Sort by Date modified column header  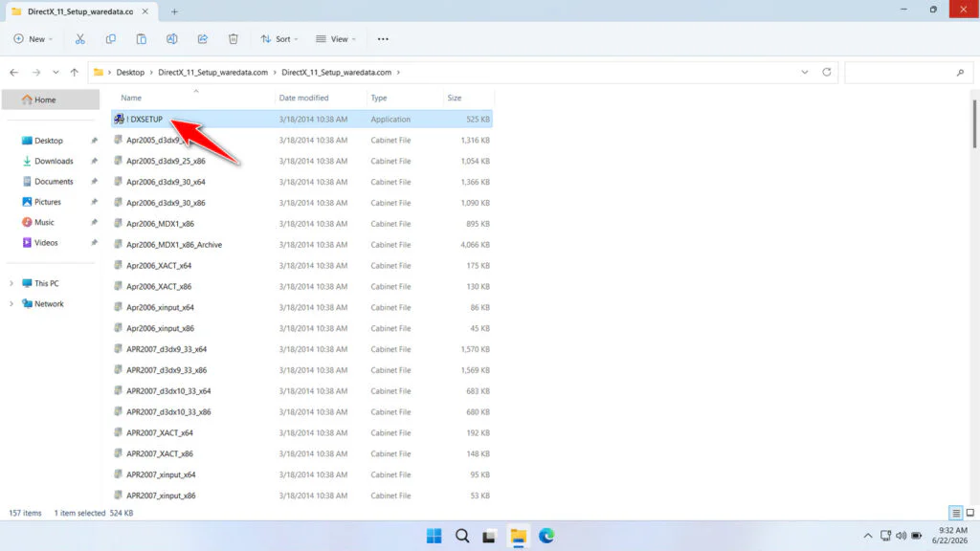click(303, 99)
